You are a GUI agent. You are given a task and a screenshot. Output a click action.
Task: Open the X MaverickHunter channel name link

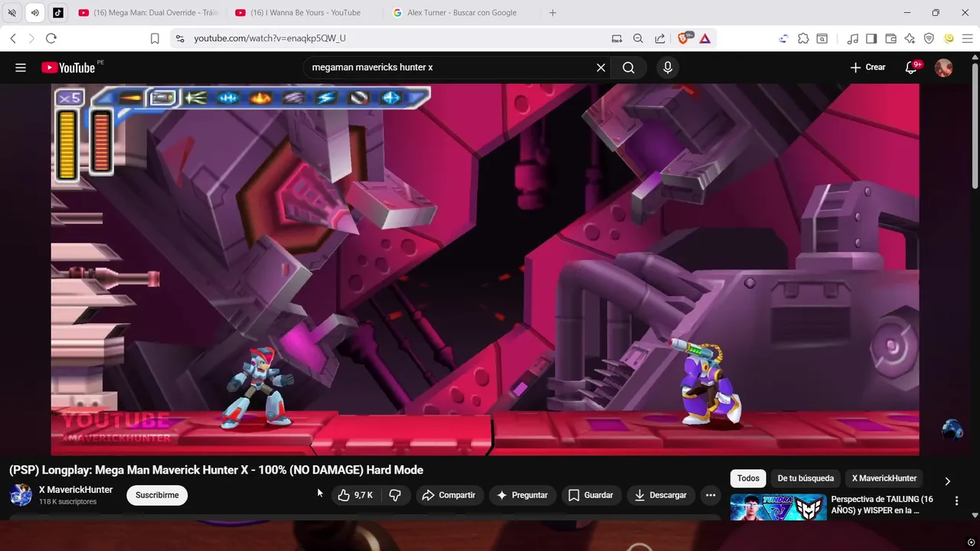(76, 490)
